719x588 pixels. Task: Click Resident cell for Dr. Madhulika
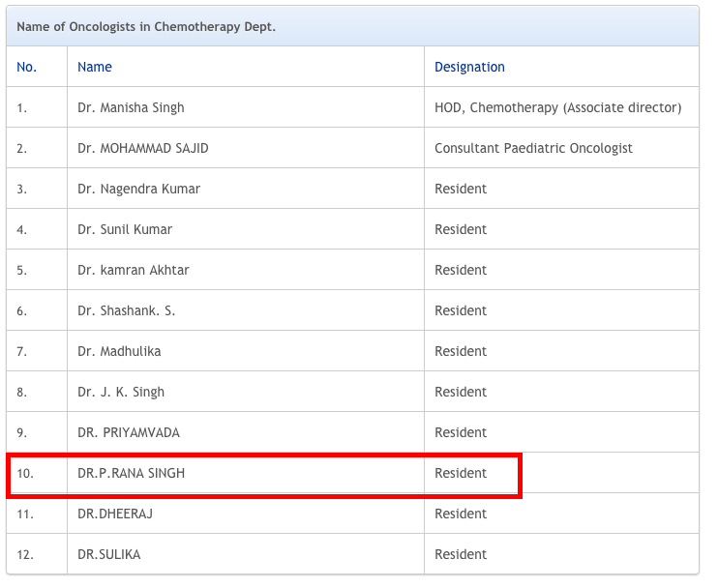(x=461, y=351)
